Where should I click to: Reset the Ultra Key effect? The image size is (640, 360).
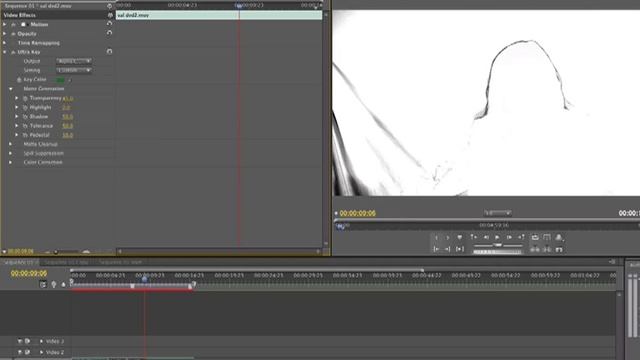pyautogui.click(x=109, y=52)
